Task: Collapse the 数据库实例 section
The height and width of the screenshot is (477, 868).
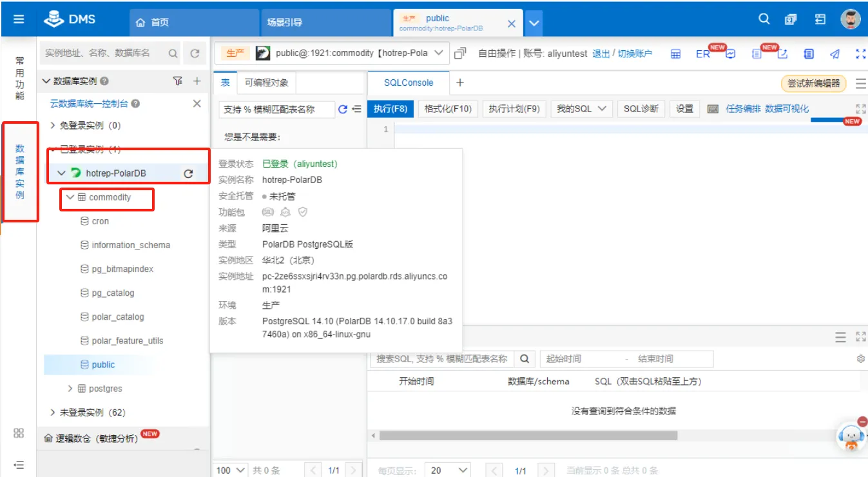Action: [46, 81]
